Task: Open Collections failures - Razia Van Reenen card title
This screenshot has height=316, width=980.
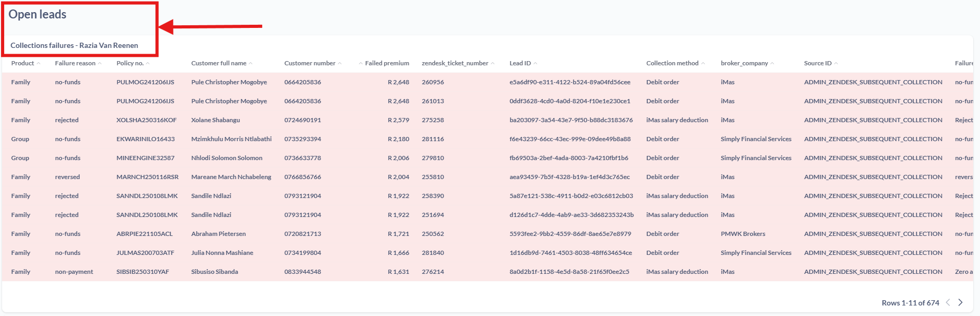Action: [74, 45]
